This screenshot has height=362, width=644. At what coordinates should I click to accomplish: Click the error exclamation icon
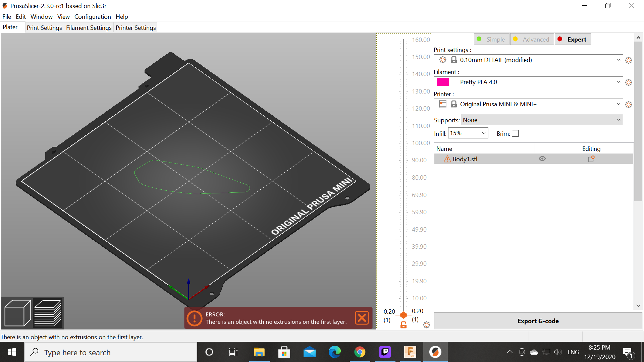pyautogui.click(x=194, y=318)
